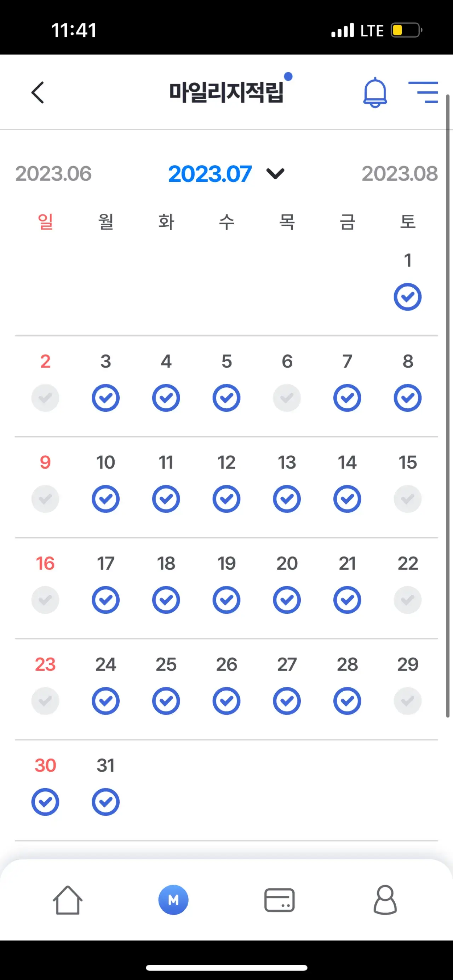453x980 pixels.
Task: Switch to previous month 2023.06
Action: (x=53, y=174)
